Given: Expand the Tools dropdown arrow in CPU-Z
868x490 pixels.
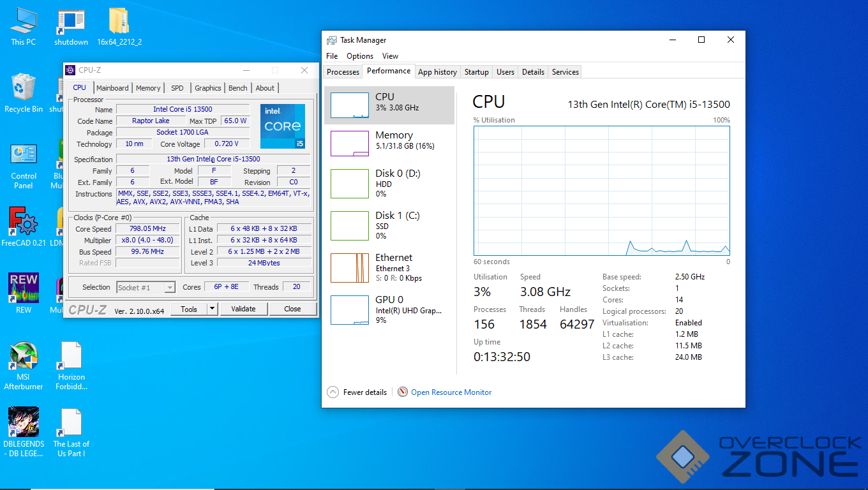Looking at the screenshot, I should 213,309.
